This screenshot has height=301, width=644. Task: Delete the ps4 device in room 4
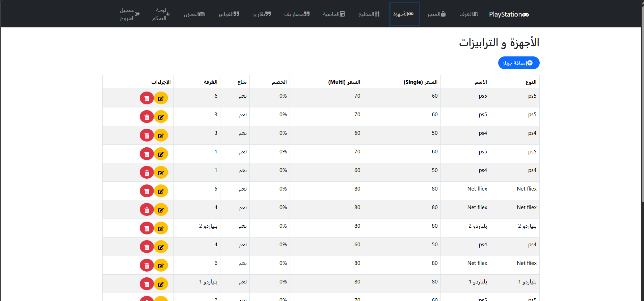click(147, 247)
